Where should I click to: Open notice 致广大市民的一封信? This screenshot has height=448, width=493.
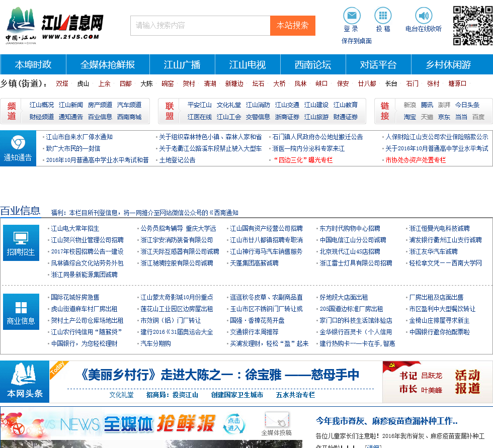pos(73,149)
